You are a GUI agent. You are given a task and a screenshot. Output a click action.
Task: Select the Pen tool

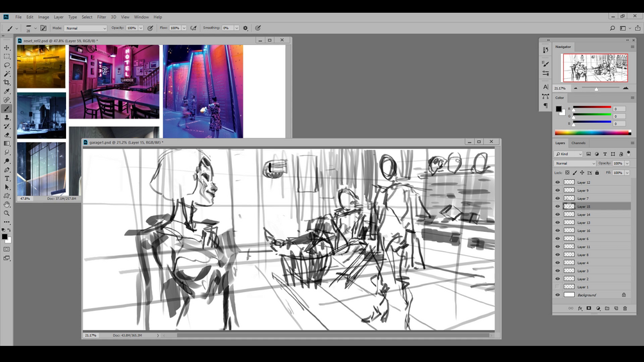[x=7, y=170]
